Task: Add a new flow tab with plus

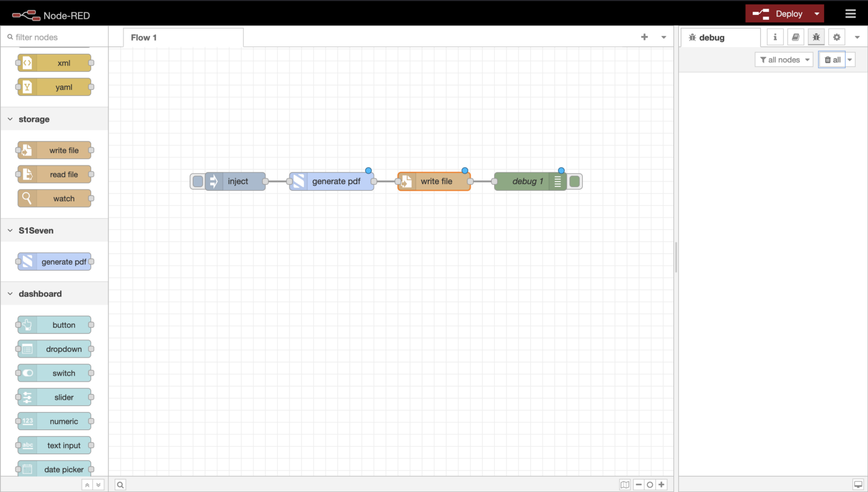Action: [x=644, y=37]
